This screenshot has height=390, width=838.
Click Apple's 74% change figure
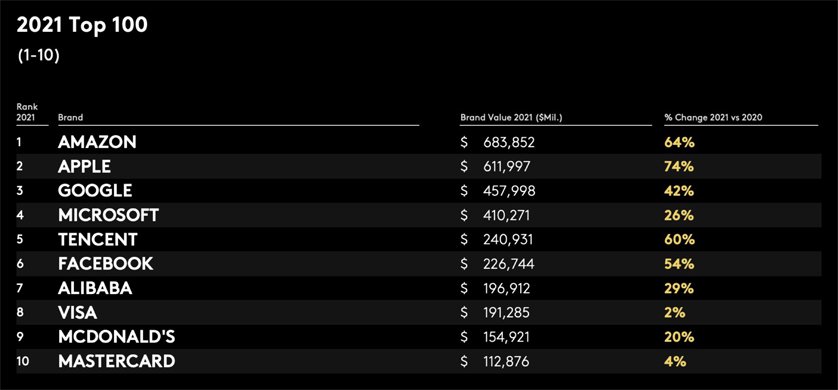tap(679, 167)
